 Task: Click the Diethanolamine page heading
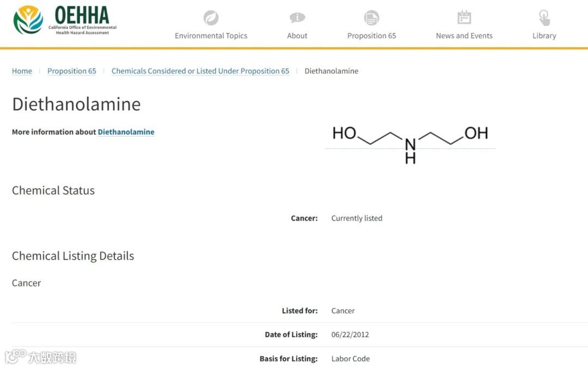pyautogui.click(x=76, y=104)
